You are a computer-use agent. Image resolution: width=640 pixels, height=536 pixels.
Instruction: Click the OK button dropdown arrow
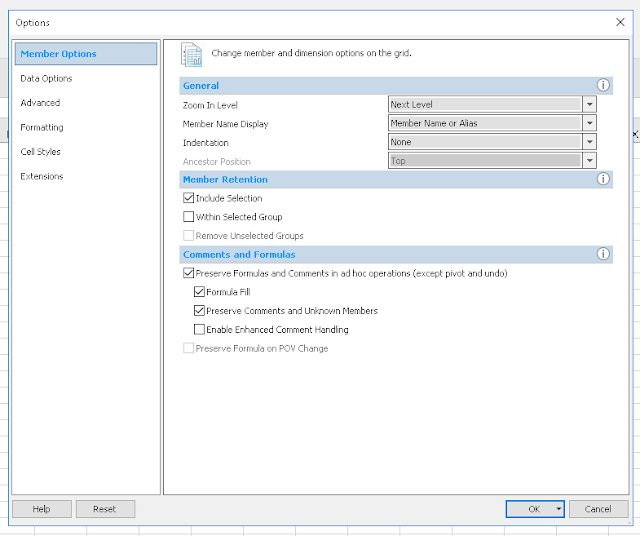[558, 509]
